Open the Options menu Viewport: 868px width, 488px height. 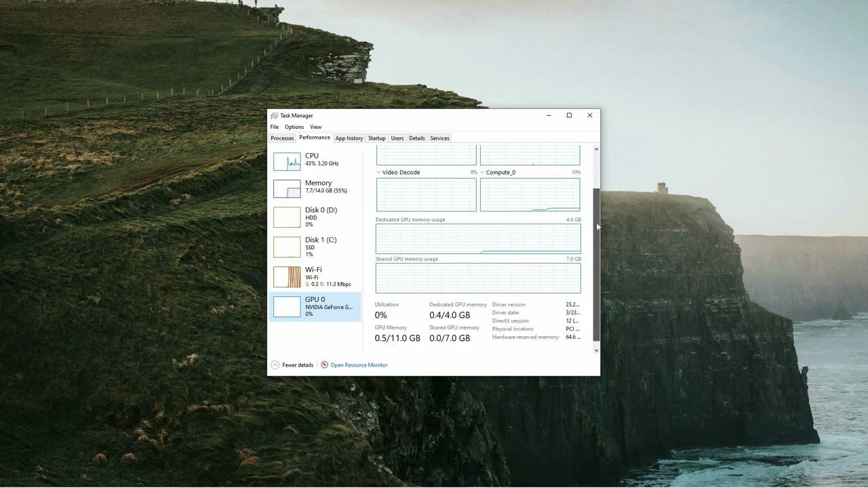294,127
